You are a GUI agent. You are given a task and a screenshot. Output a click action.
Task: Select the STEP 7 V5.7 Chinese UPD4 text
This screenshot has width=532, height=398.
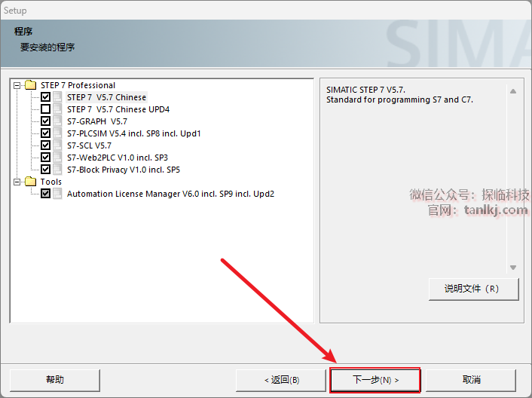pyautogui.click(x=118, y=109)
